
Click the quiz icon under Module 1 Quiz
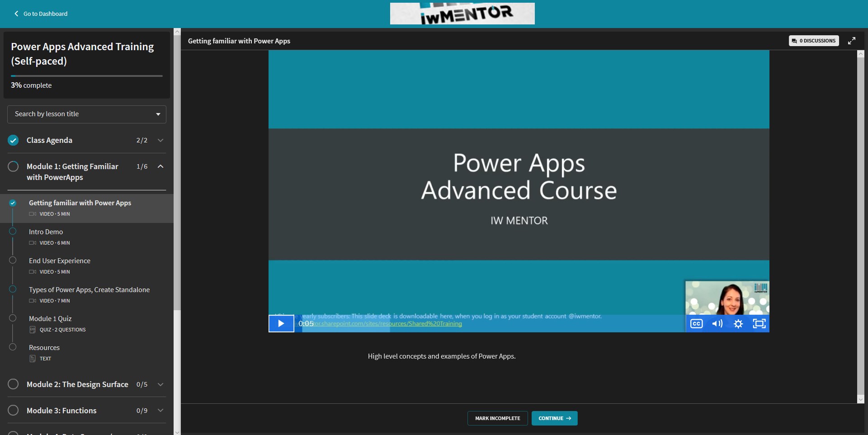coord(33,330)
